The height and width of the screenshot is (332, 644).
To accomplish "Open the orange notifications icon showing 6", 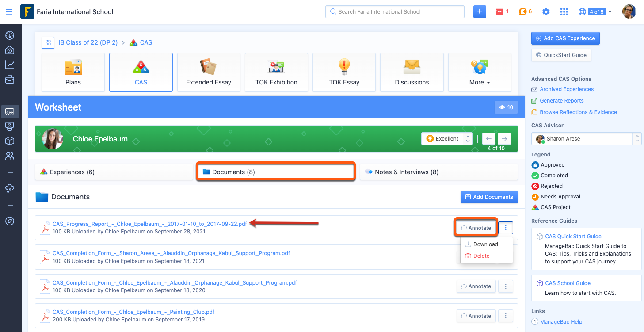I will point(525,12).
